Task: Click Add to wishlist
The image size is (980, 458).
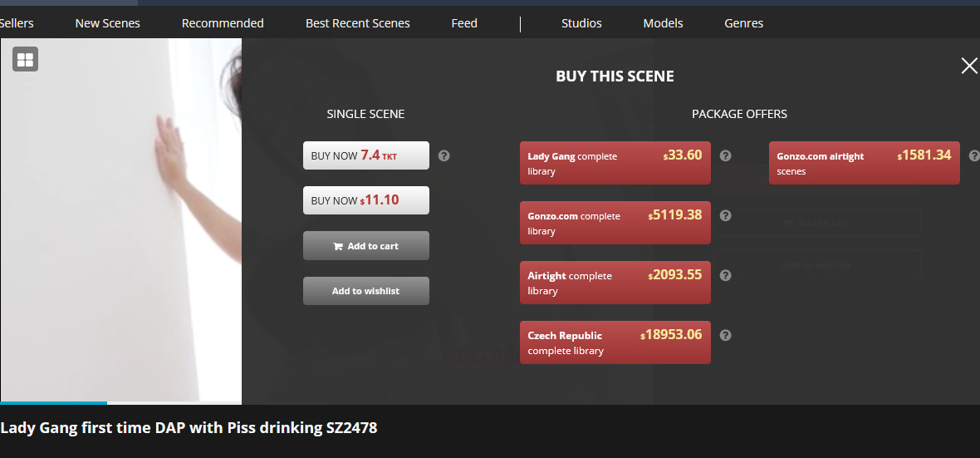Action: point(365,291)
